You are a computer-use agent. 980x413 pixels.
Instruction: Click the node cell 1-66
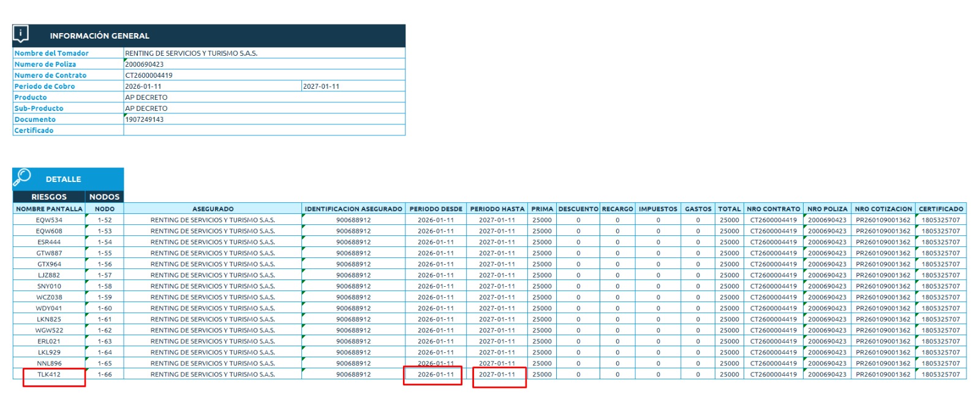105,374
